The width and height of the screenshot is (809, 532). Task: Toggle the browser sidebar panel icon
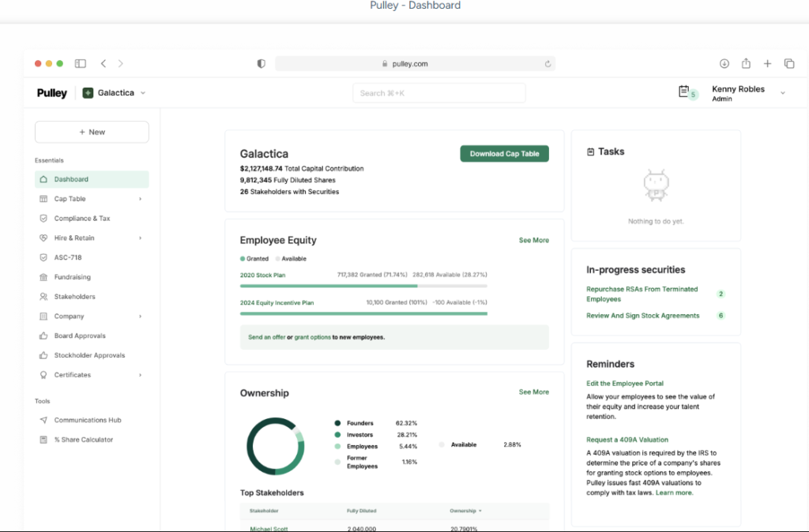(x=81, y=64)
